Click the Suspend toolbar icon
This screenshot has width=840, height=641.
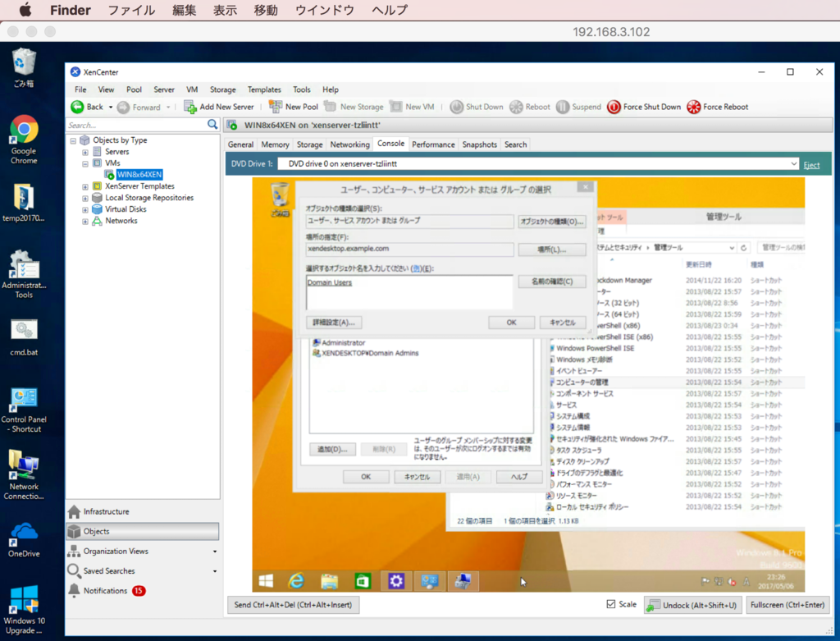click(x=563, y=107)
